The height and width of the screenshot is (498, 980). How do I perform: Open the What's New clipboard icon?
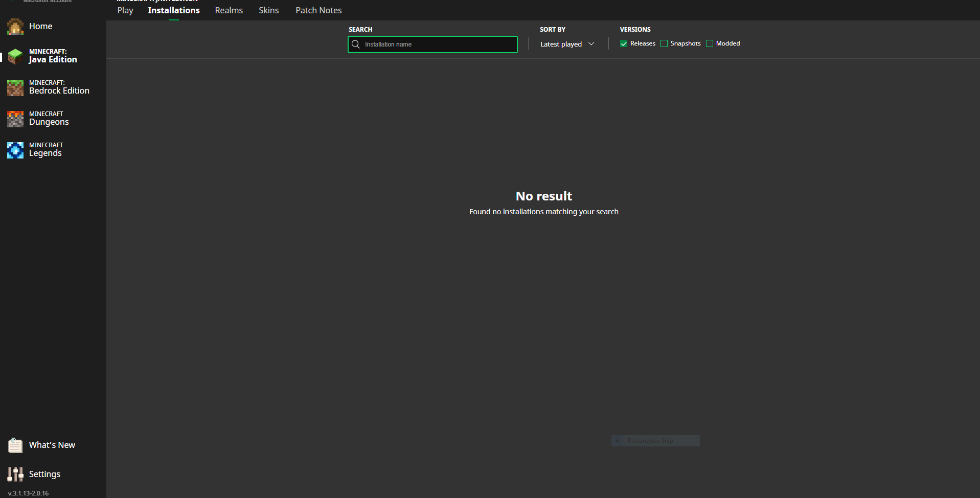(15, 445)
